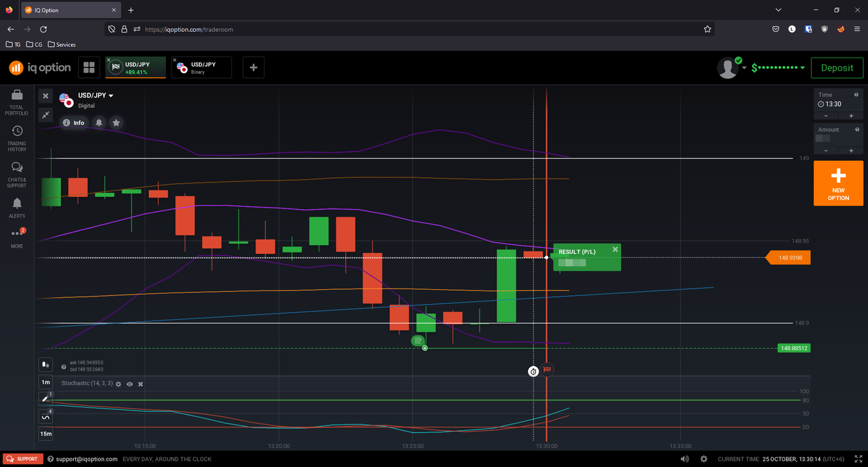868x467 pixels.
Task: Switch to USD/JPY Binary tab
Action: (201, 68)
